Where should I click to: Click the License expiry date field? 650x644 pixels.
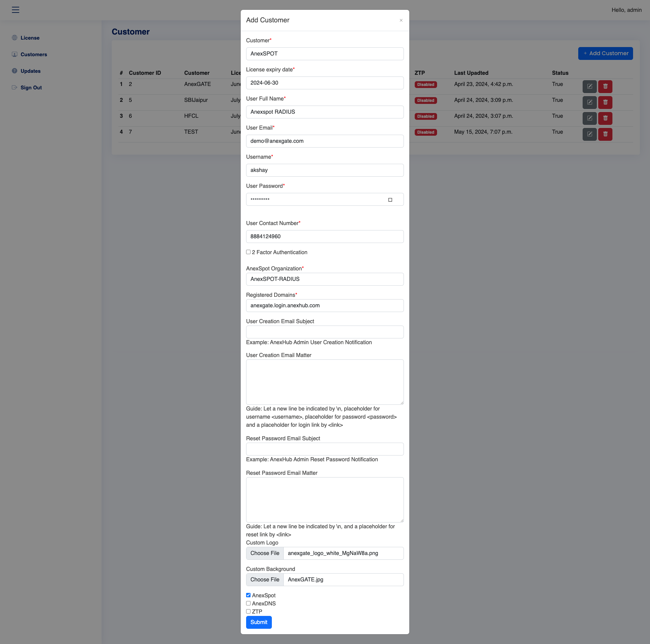click(x=325, y=83)
